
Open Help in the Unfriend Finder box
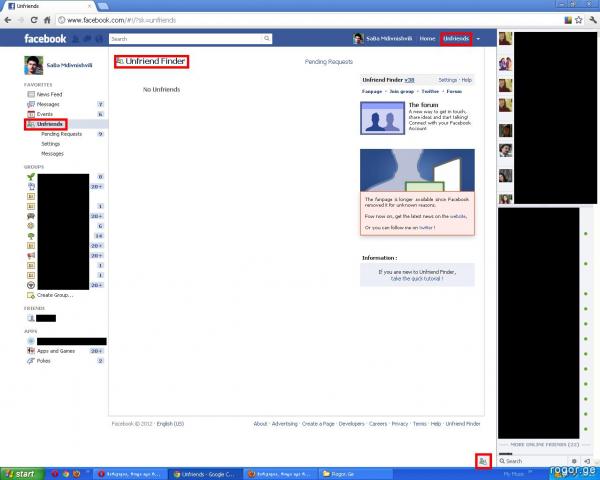pos(466,80)
